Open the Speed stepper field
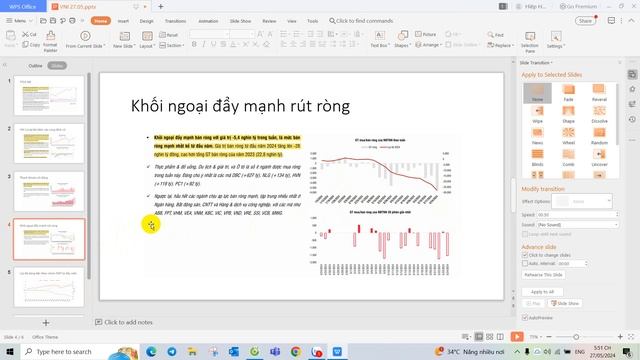The height and width of the screenshot is (360, 640). tap(577, 214)
